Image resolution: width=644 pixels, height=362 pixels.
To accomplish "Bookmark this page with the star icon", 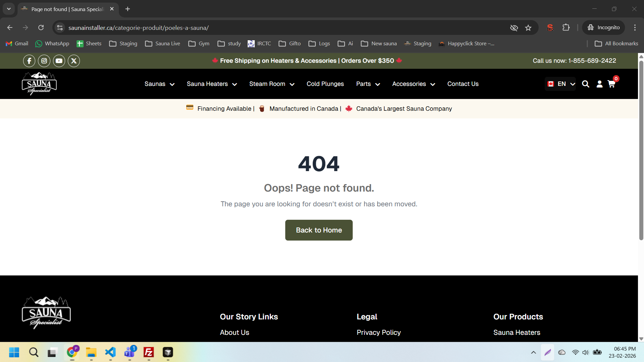I will pyautogui.click(x=528, y=28).
